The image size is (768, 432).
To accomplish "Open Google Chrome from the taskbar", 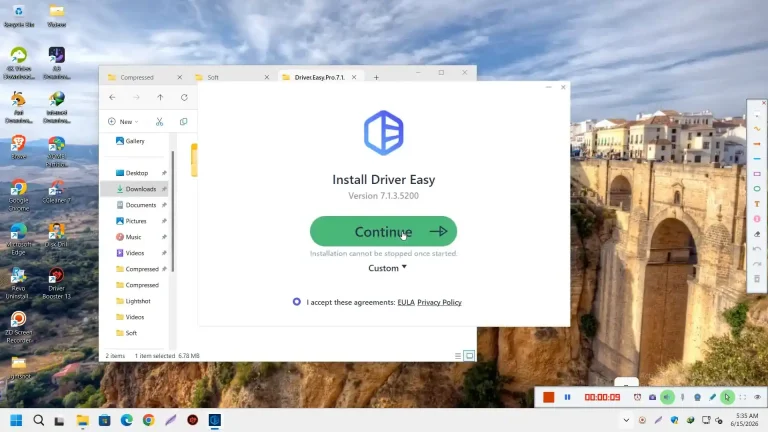I will point(148,420).
